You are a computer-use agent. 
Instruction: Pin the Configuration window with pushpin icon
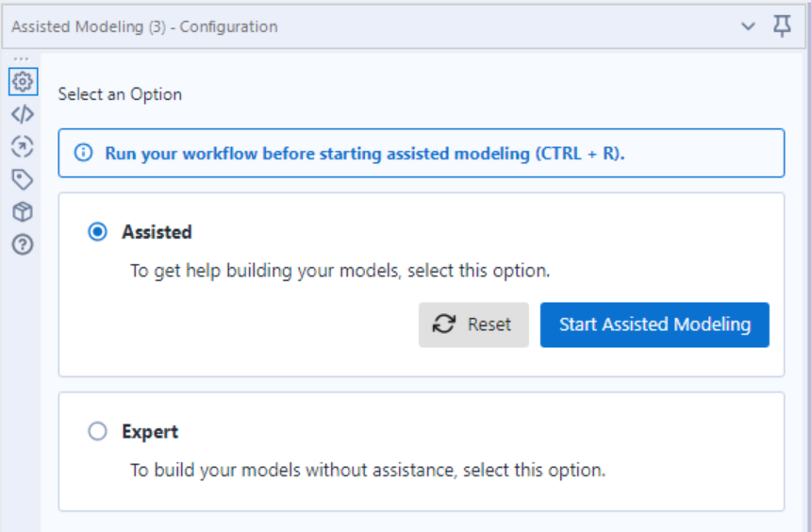(x=782, y=25)
